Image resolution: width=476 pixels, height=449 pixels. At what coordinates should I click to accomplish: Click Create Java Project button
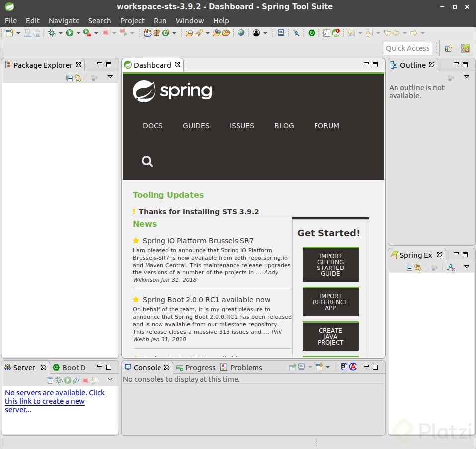tap(330, 336)
